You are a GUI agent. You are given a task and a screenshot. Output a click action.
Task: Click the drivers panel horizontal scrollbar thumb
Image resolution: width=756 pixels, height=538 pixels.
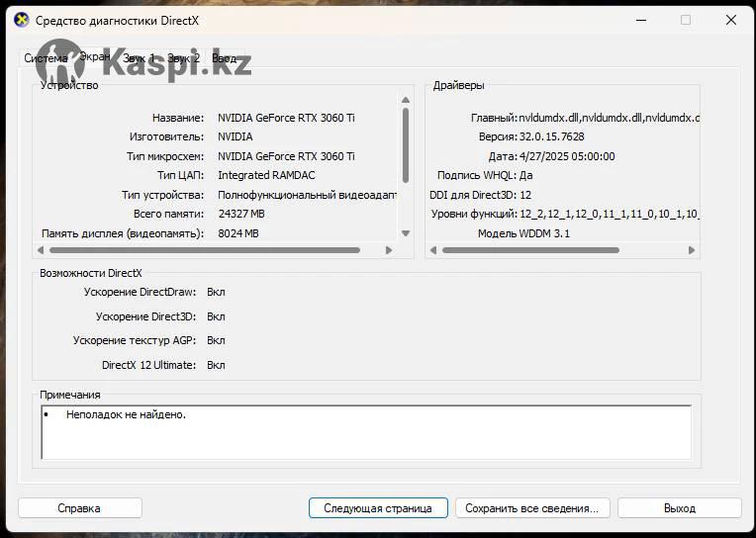pos(530,250)
